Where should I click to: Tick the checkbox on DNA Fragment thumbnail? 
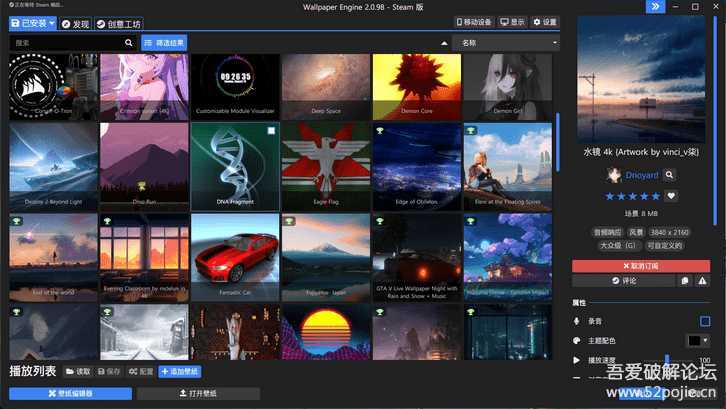tap(272, 131)
